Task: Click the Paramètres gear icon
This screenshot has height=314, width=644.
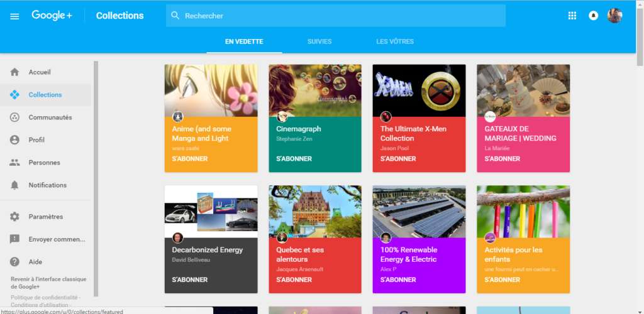Action: click(14, 217)
